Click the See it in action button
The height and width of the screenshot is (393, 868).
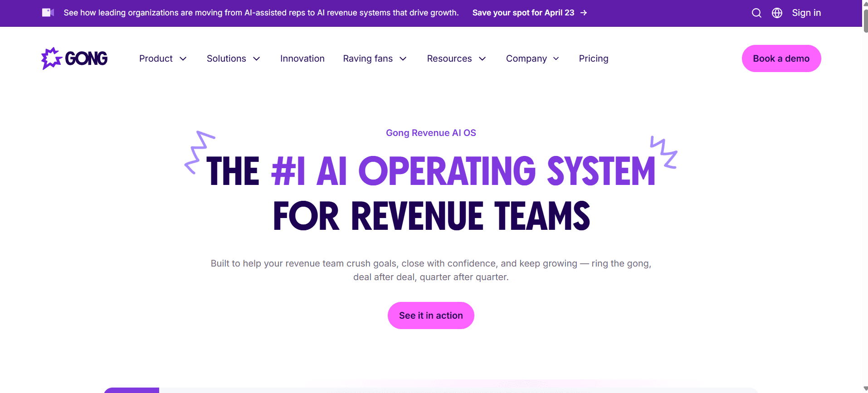pos(431,315)
